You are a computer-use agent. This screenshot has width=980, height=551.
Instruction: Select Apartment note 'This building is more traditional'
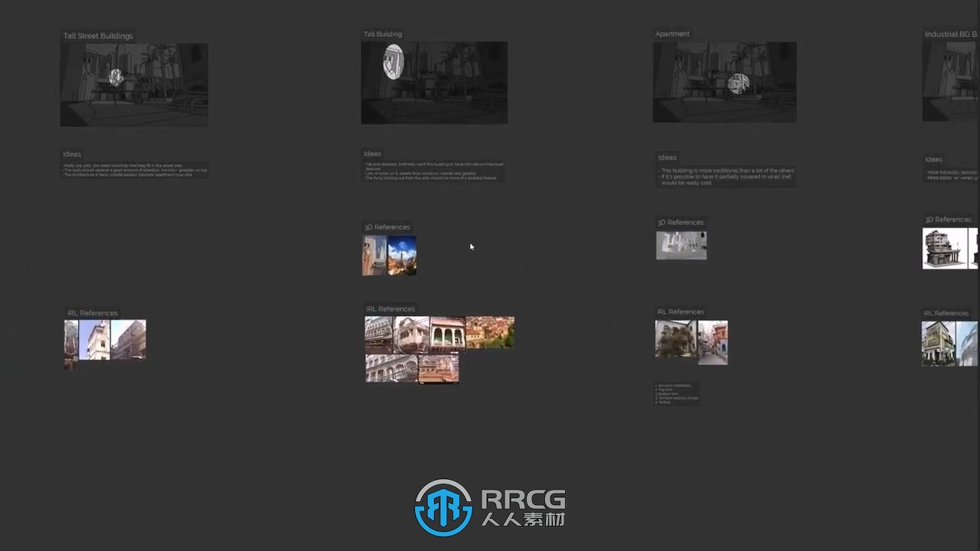point(727,177)
